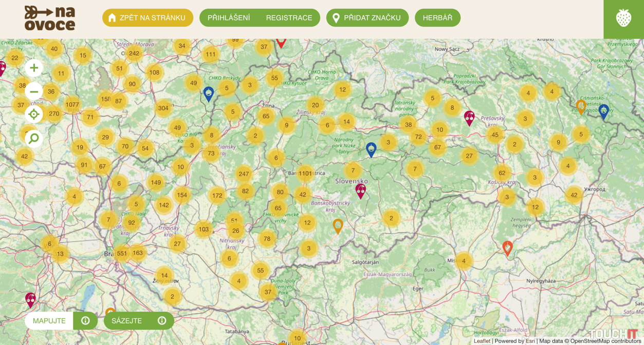Select the blue marker near Nízke Tatry

pos(371,149)
